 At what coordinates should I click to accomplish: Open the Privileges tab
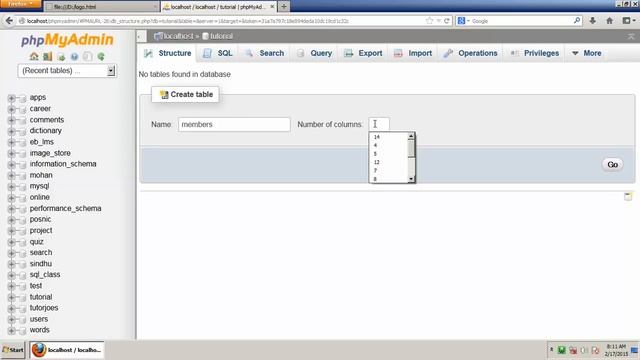point(535,53)
